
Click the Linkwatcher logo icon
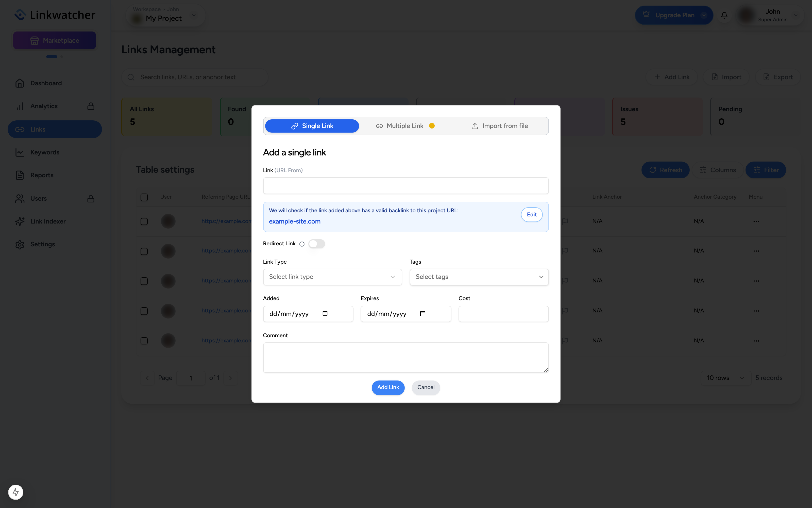click(20, 15)
